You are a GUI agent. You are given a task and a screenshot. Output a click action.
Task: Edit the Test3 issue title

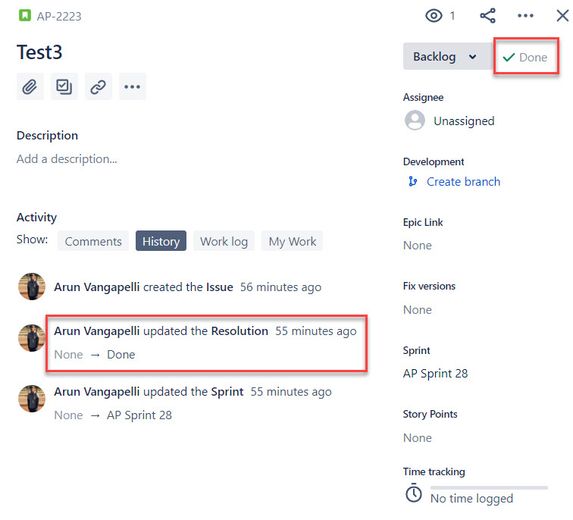[39, 52]
